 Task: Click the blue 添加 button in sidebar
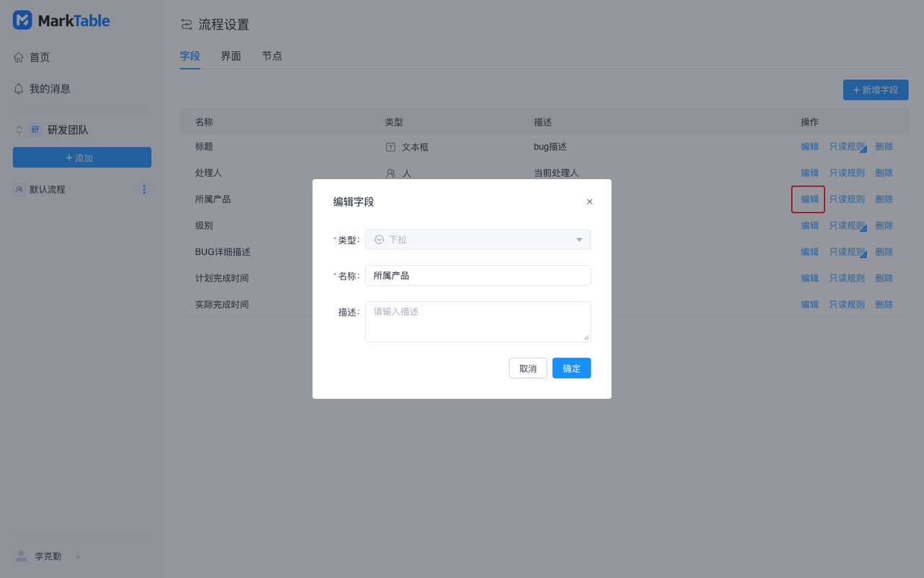click(x=82, y=158)
